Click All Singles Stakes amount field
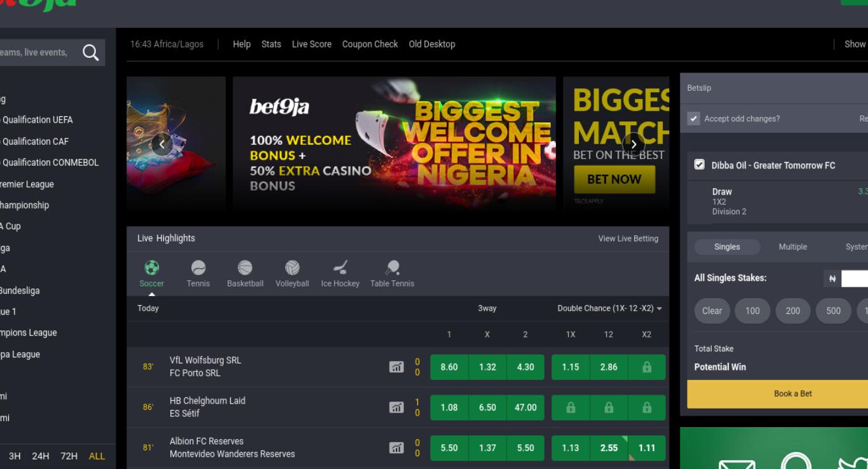The image size is (868, 469). coord(855,278)
